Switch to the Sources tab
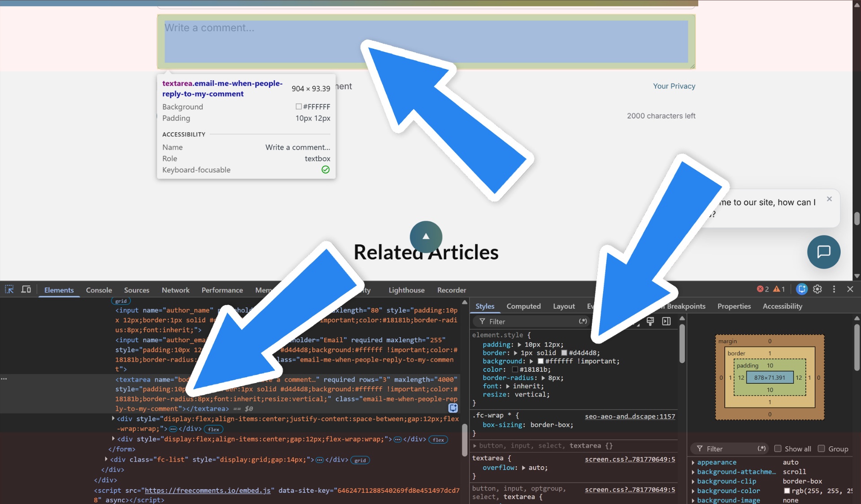The height and width of the screenshot is (504, 861). tap(136, 290)
